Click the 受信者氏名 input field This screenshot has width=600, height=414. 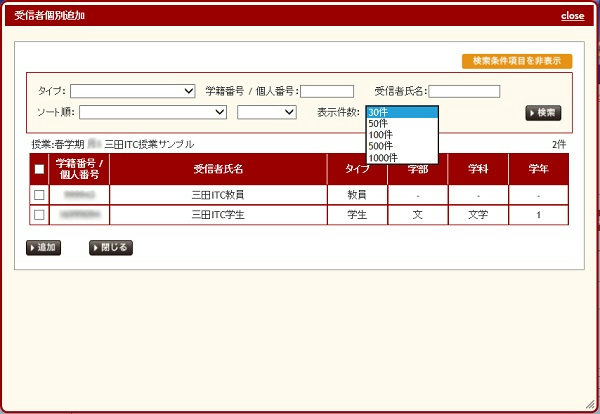pyautogui.click(x=464, y=91)
